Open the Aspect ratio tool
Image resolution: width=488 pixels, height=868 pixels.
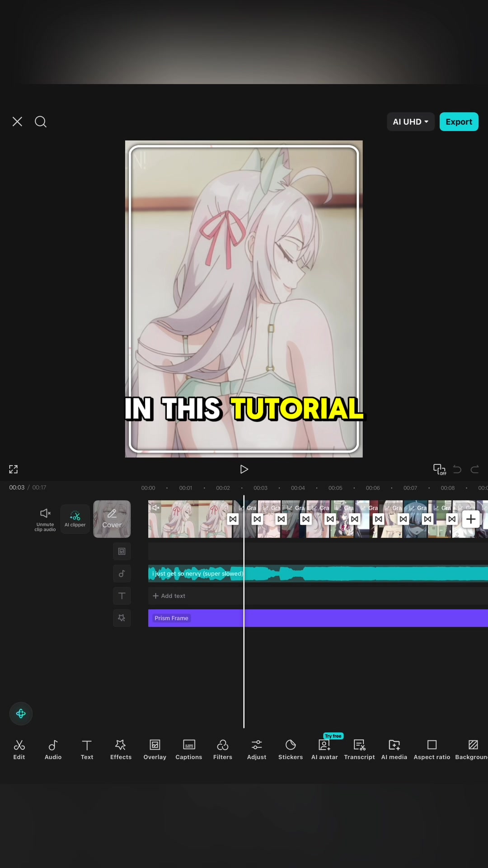coord(432,750)
